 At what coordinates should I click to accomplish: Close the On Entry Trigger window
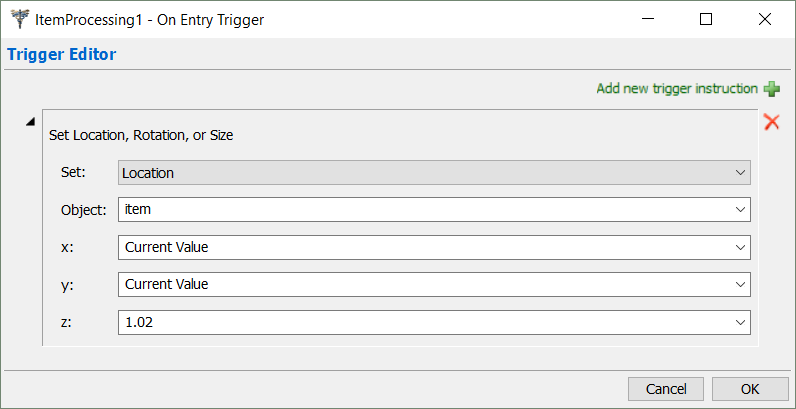[765, 19]
